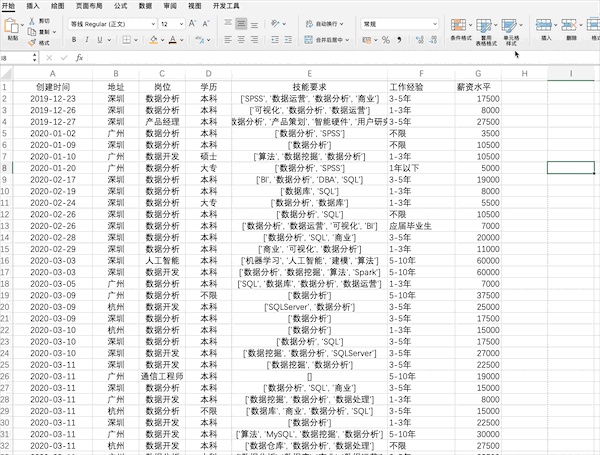
Task: Select column E header
Action: tap(309, 73)
